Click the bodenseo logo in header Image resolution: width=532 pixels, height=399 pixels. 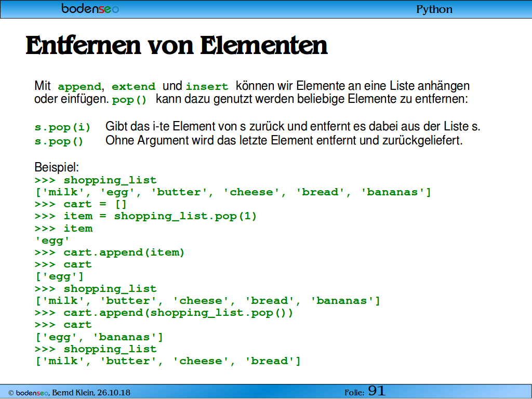click(x=90, y=8)
